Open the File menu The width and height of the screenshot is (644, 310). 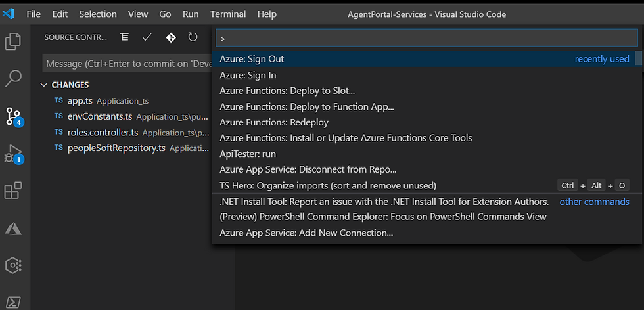coord(34,14)
